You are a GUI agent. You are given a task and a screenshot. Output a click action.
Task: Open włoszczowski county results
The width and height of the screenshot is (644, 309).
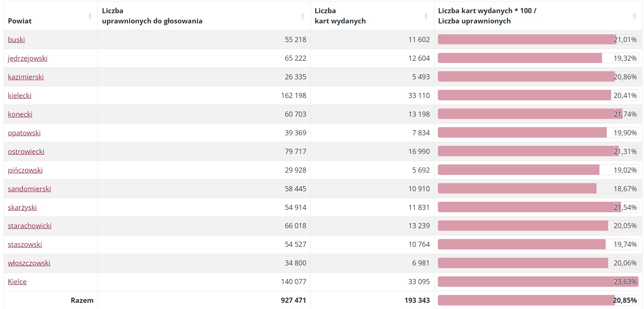point(29,263)
